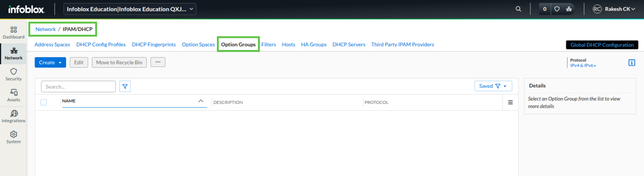Viewport: 644px width, 176px height.
Task: Click into the Search input field
Action: 78,87
